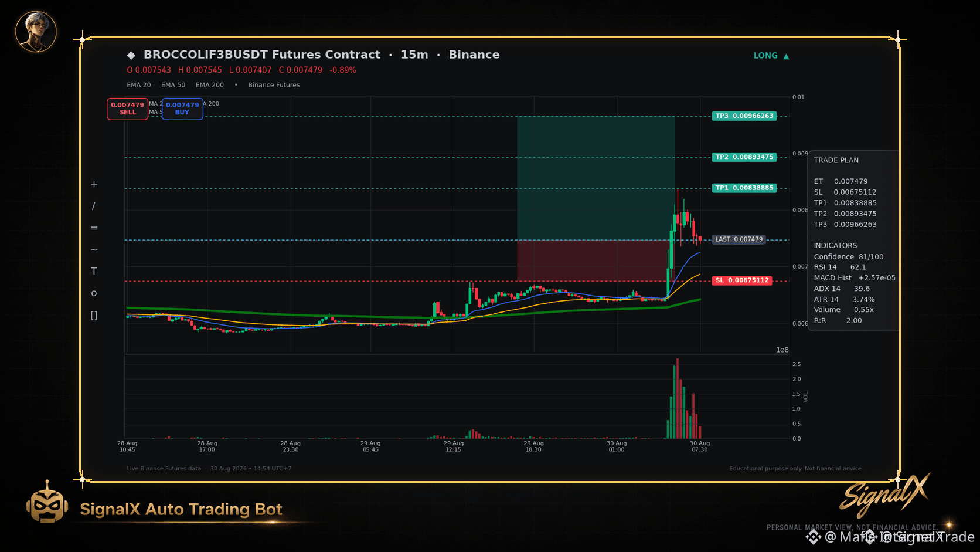Click the LONG direction arrow indicator
980x552 pixels.
point(771,56)
